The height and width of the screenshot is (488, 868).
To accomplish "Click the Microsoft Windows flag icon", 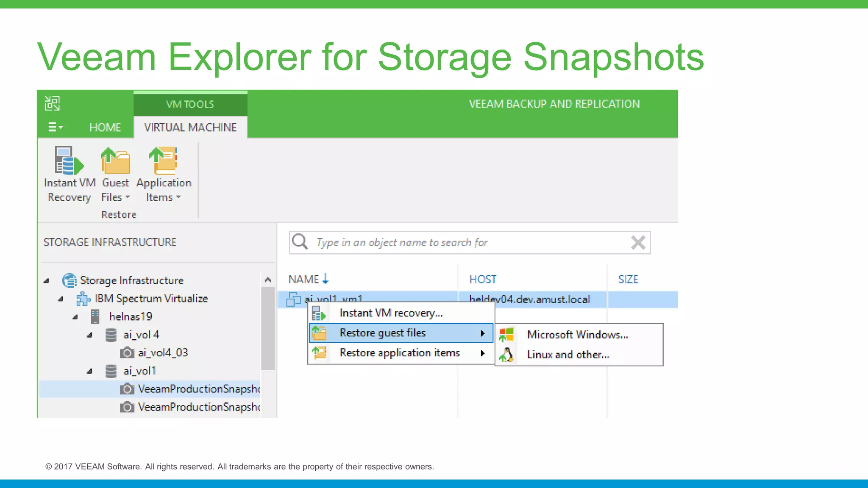I will [x=506, y=335].
